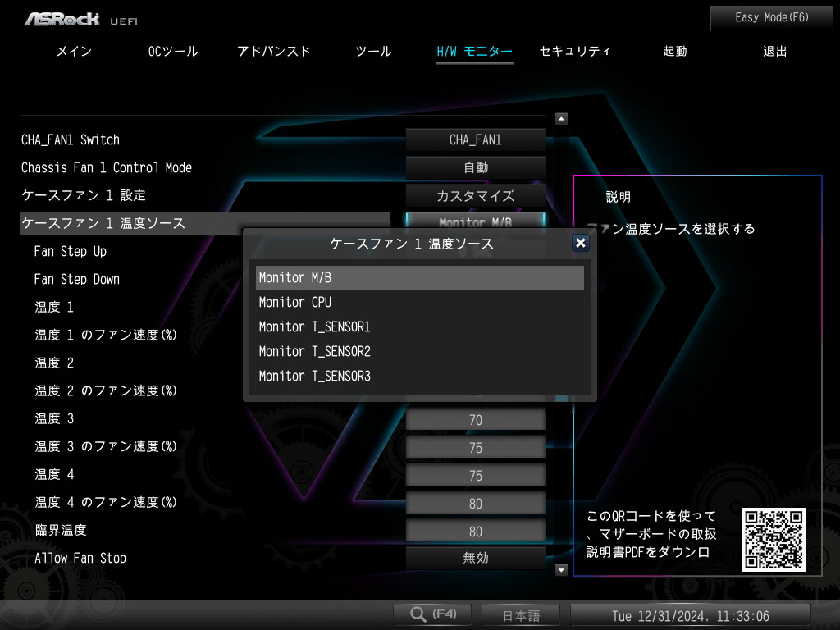Screen dimensions: 840x630
Task: Select the 温度 2 row
Action: tap(54, 363)
